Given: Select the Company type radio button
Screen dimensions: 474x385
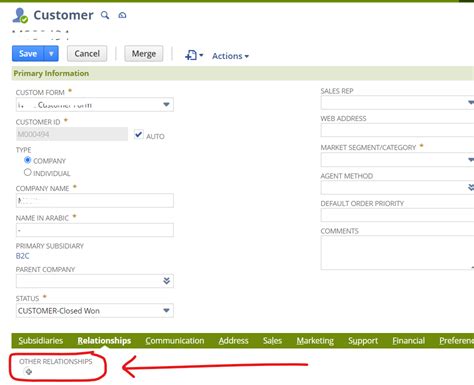Looking at the screenshot, I should point(28,160).
